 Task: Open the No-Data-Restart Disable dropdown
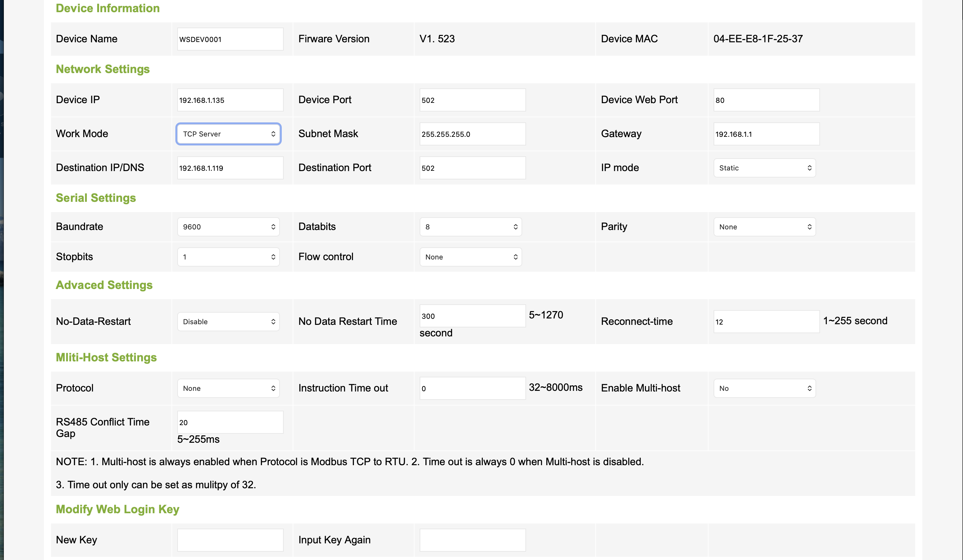tap(229, 321)
